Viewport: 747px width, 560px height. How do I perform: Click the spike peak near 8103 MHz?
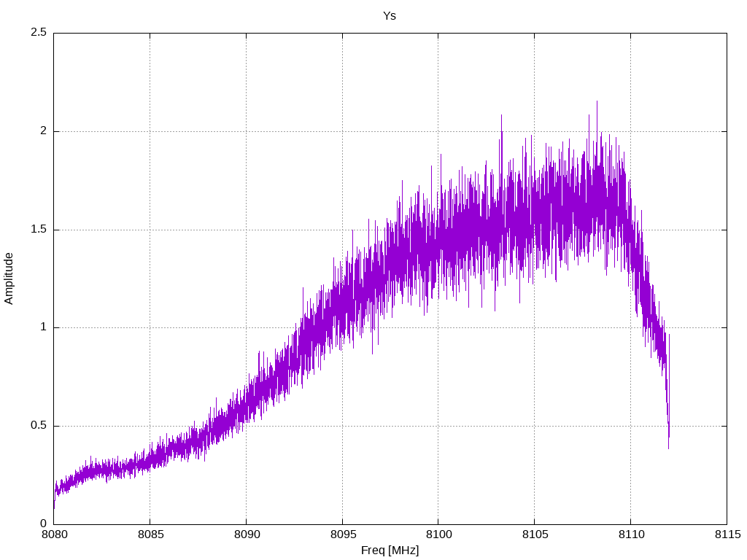click(x=501, y=116)
